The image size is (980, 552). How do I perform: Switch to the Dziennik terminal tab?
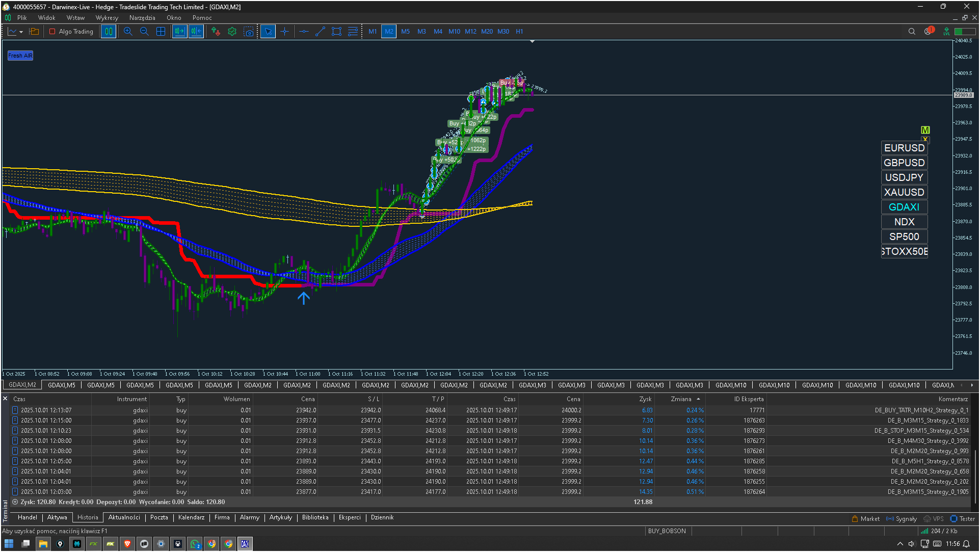point(382,517)
